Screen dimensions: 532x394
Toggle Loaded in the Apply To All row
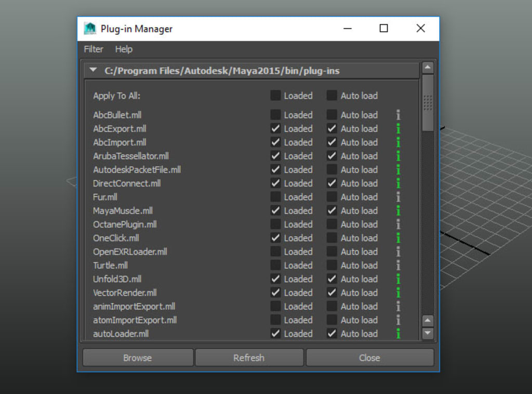[x=275, y=96]
